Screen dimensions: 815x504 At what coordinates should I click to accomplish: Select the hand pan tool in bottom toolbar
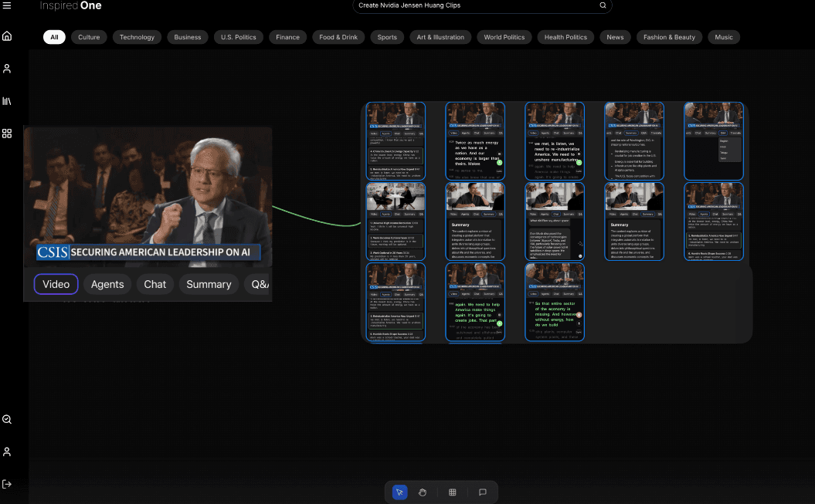click(423, 492)
